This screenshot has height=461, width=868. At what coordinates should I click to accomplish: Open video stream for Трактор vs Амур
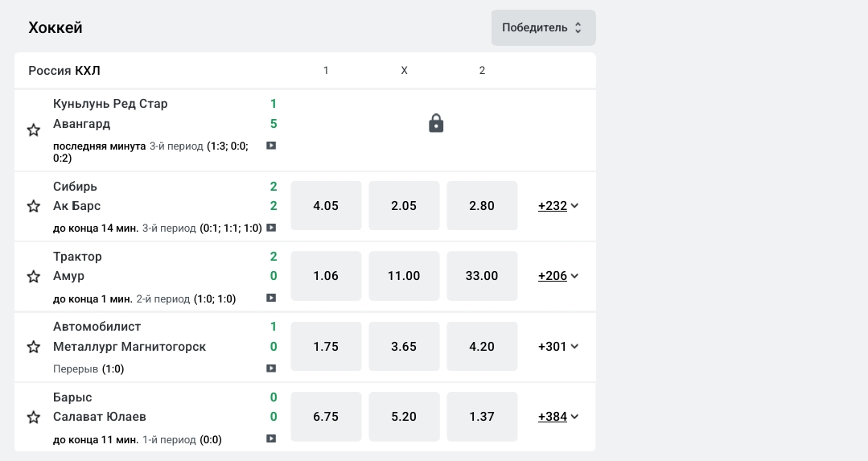(271, 298)
